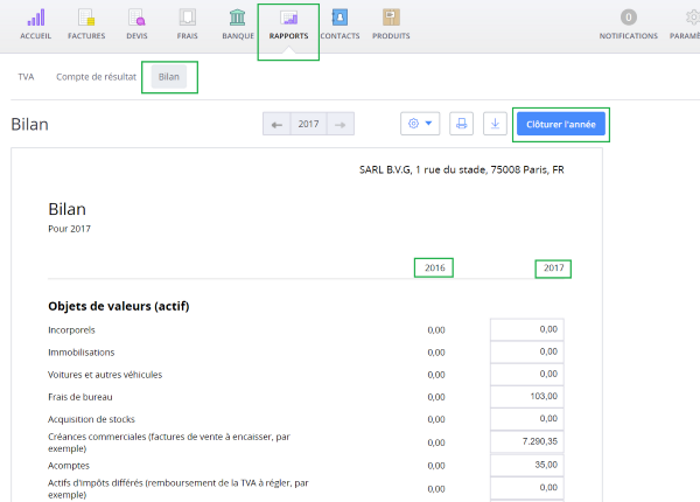Open the Contacts address book icon
The image size is (700, 502).
[340, 19]
